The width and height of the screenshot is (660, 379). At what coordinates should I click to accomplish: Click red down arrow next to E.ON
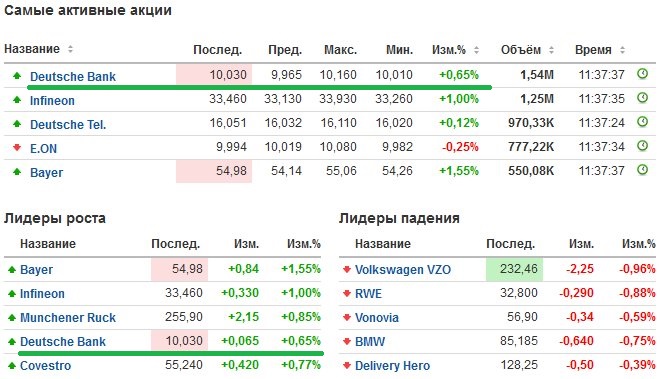(17, 147)
